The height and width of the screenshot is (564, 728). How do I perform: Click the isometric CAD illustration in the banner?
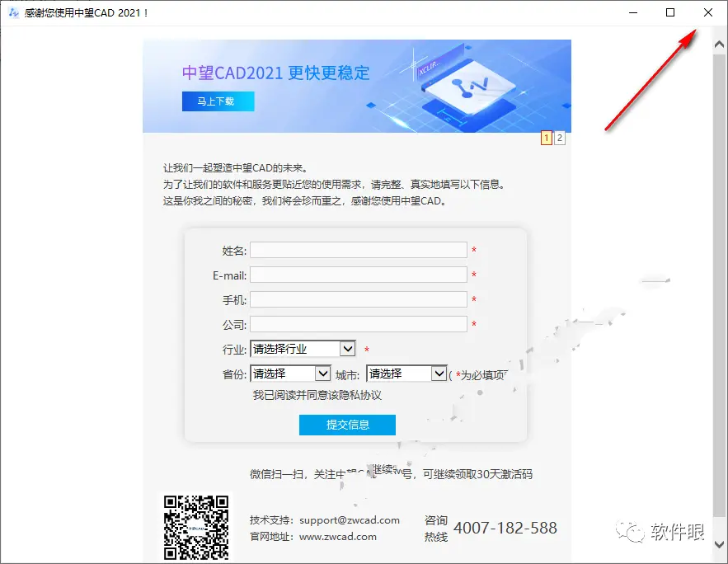coord(469,88)
